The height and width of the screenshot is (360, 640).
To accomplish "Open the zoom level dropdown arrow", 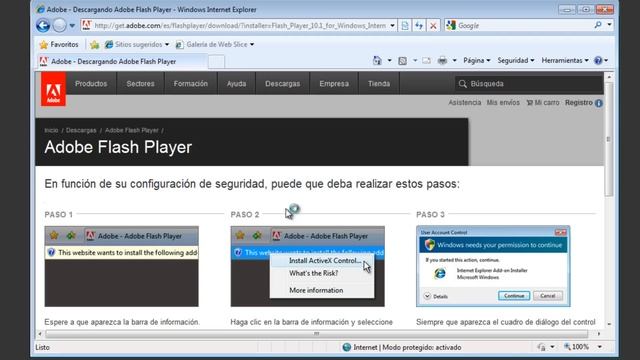I will (600, 347).
